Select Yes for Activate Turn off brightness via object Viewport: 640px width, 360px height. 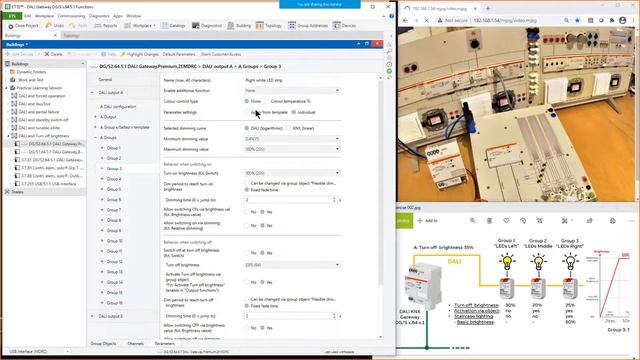[262, 282]
